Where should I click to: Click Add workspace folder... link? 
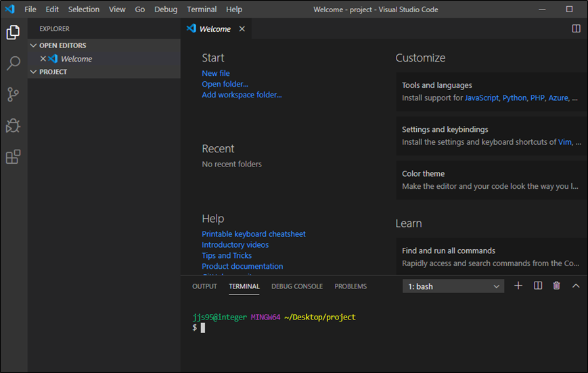[x=242, y=95]
